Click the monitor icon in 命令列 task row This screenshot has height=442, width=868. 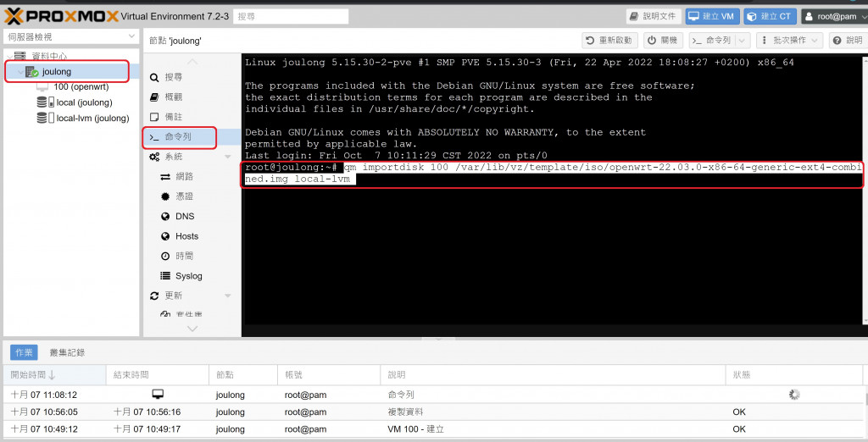click(x=158, y=395)
